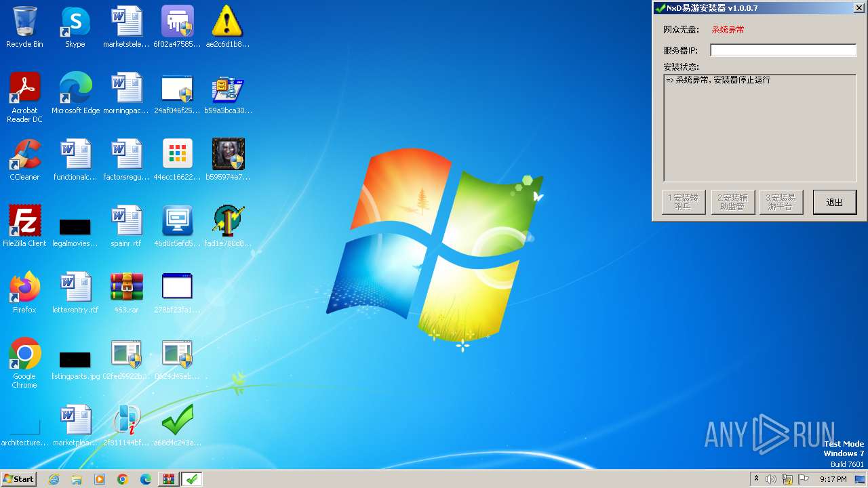
Task: Select the fad1e780d8… desktop icon
Action: pyautogui.click(x=228, y=226)
